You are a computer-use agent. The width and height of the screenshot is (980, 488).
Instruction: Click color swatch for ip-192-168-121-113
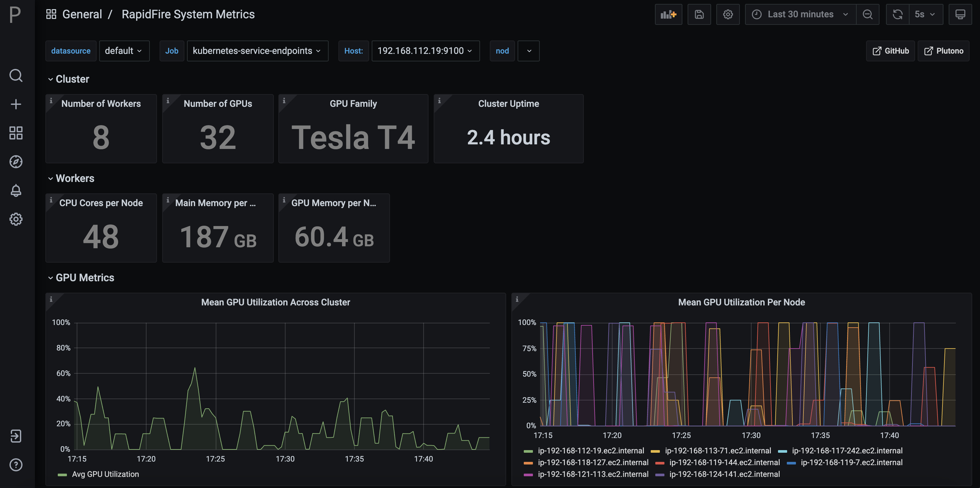(528, 475)
